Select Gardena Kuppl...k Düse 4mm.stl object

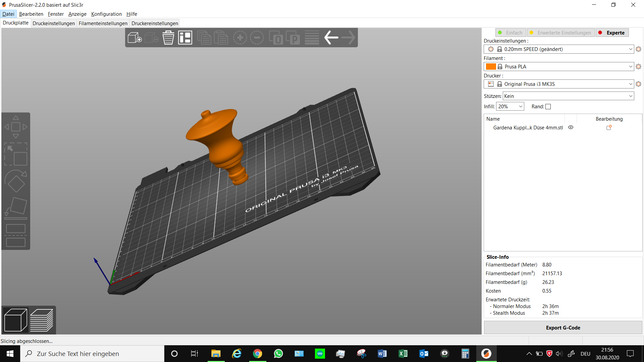point(528,128)
